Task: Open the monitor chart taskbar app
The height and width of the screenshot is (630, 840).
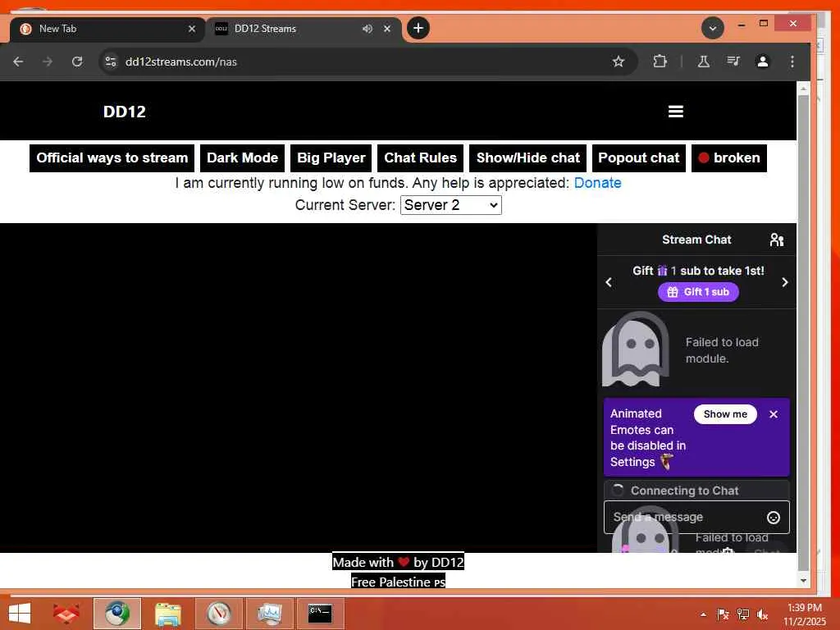Action: pos(269,614)
